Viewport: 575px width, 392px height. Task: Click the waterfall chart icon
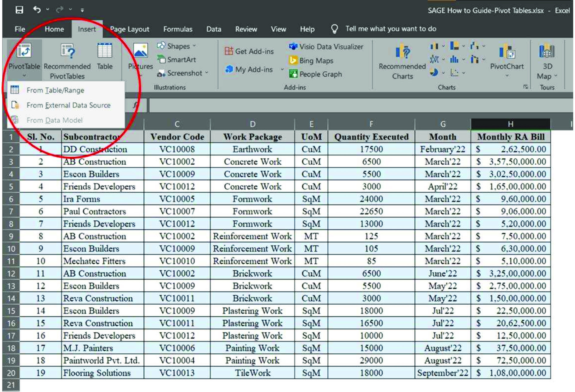474,46
